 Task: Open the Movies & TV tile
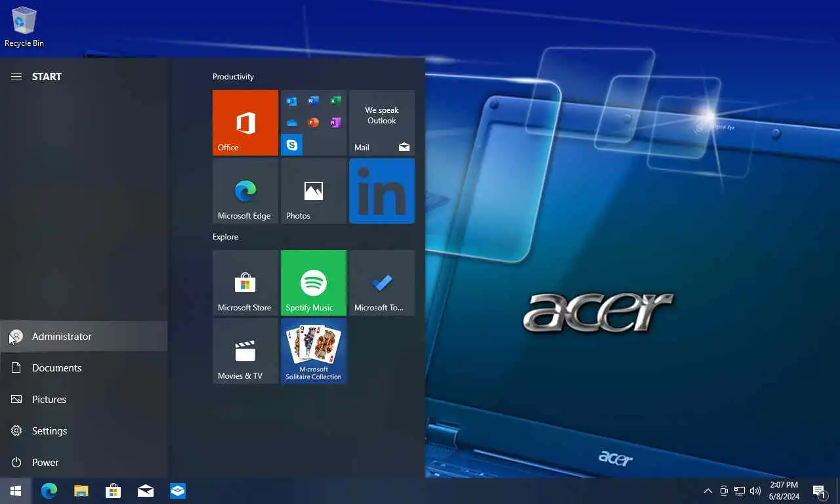245,351
